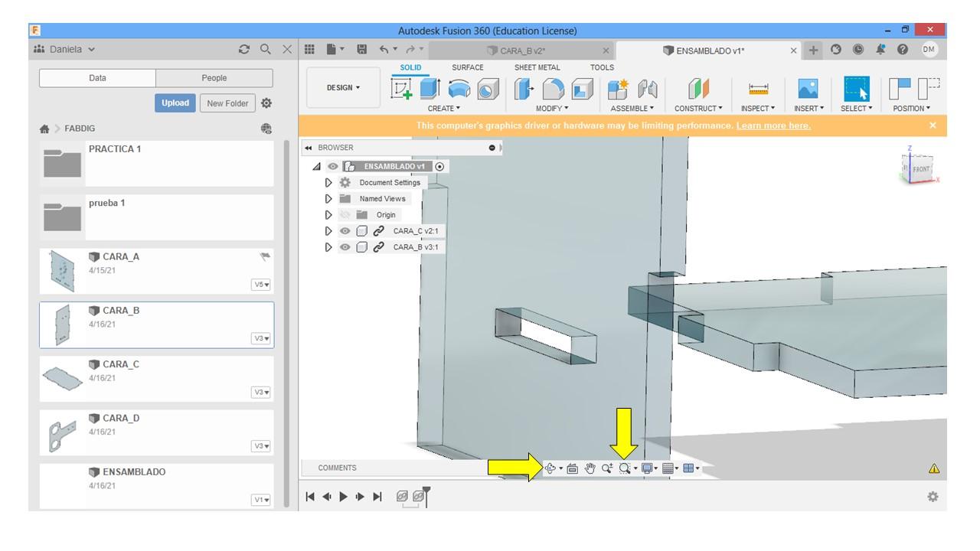Click the Look At tool
The width and height of the screenshot is (980, 551).
pos(572,468)
